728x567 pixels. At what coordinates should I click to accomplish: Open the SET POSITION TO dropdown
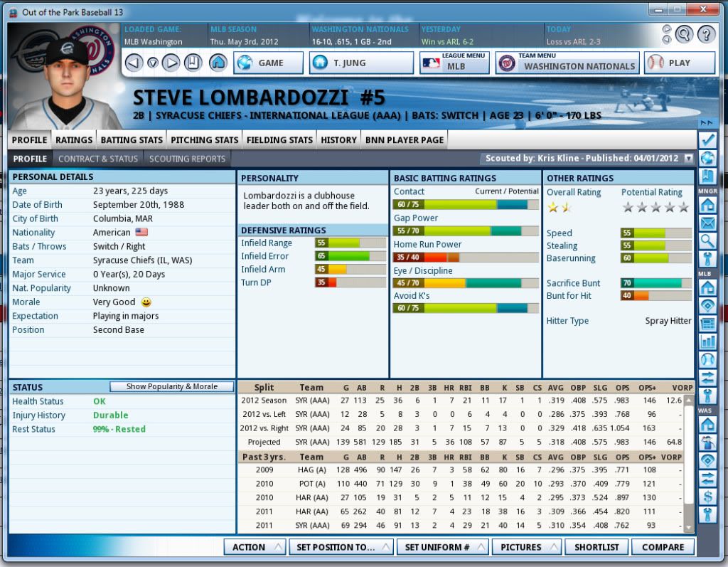(341, 547)
